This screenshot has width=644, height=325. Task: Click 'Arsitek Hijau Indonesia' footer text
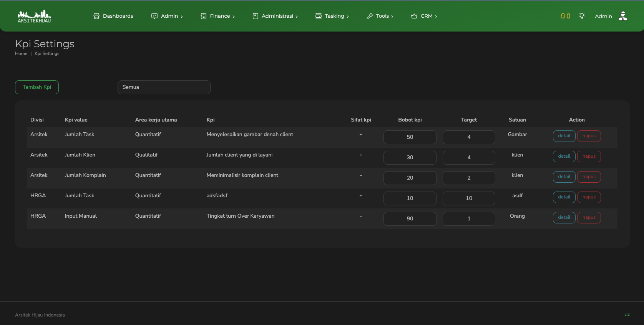click(x=40, y=315)
